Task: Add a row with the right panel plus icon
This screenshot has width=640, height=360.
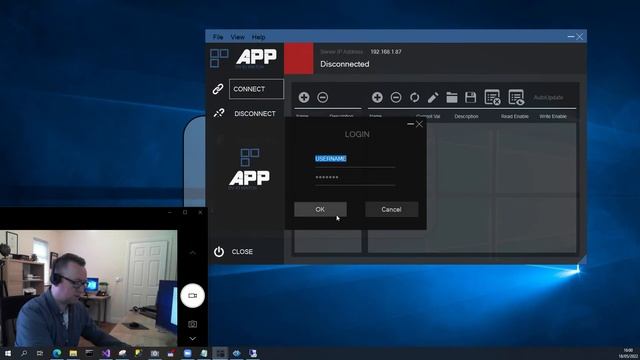Action: (x=377, y=97)
